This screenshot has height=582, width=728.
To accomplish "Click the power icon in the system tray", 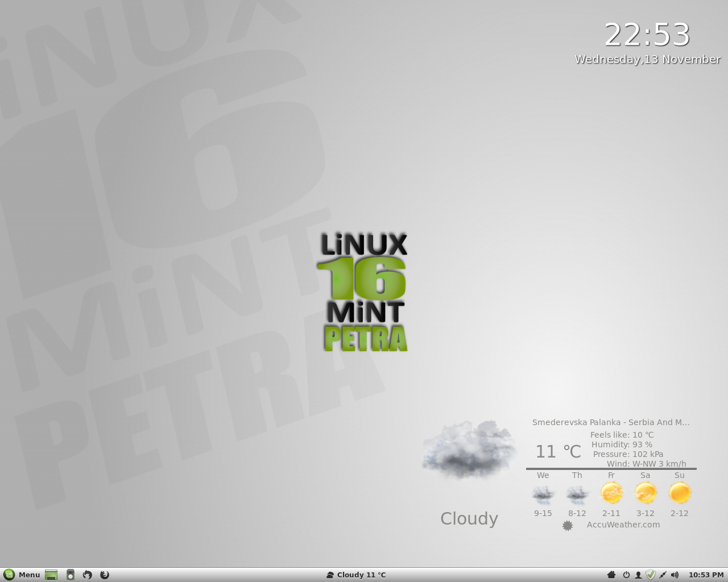I will point(626,575).
